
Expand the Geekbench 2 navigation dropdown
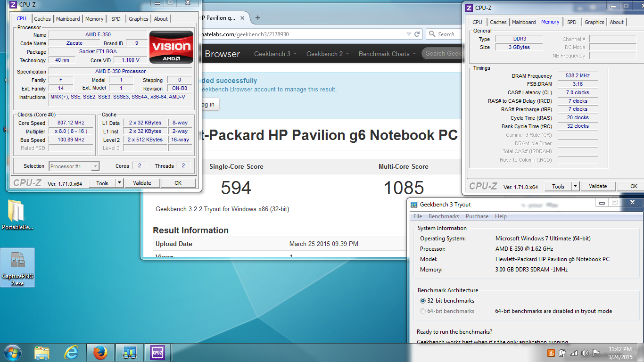328,54
